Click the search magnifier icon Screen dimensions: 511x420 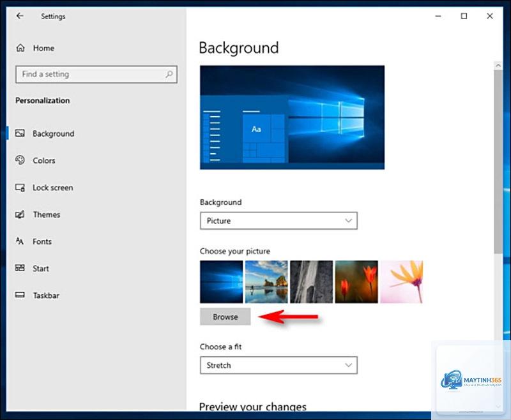[x=169, y=74]
